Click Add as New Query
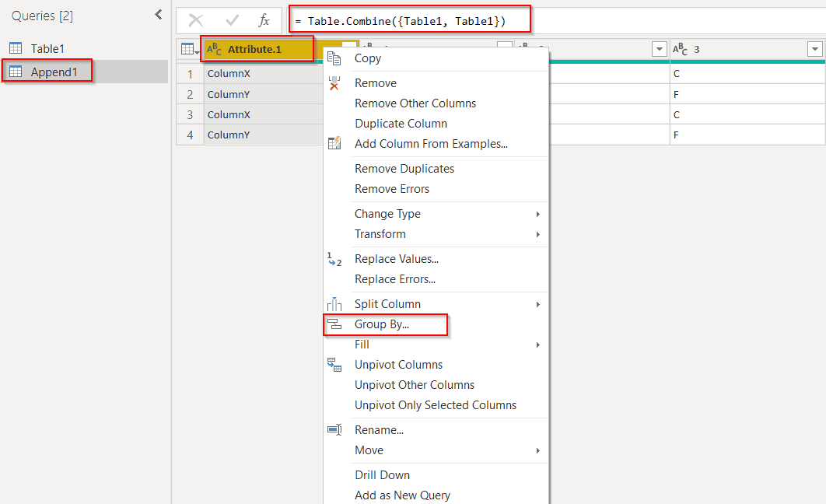The image size is (826, 504). point(403,495)
